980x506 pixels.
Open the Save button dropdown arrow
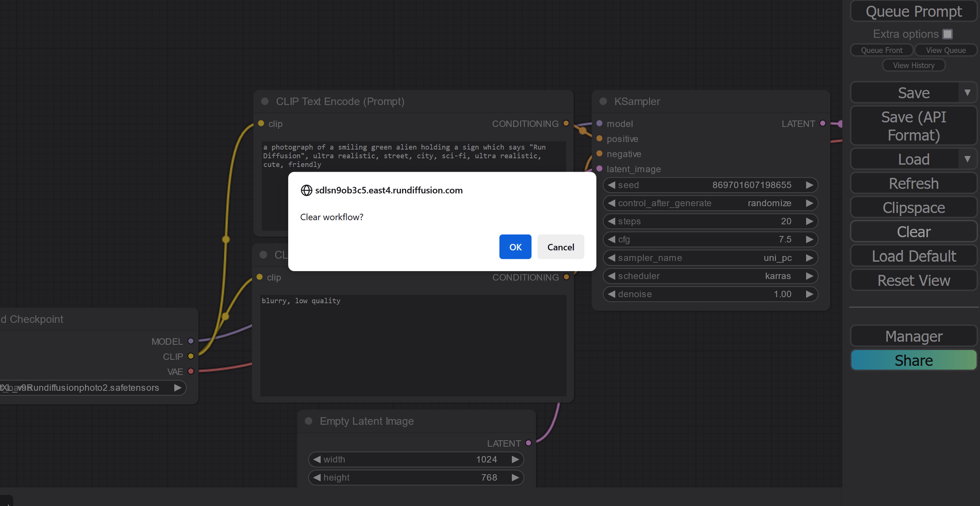(968, 92)
